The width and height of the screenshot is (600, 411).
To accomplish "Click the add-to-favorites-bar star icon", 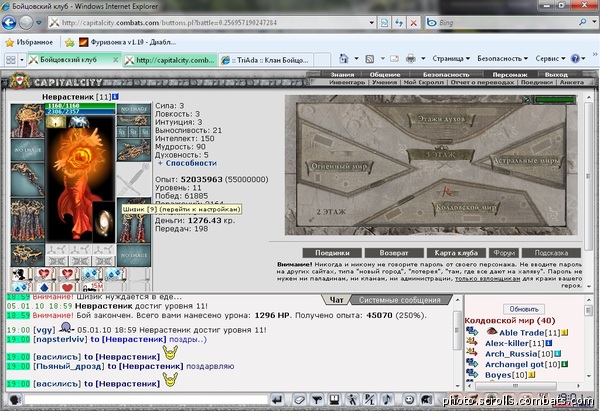I will [69, 42].
